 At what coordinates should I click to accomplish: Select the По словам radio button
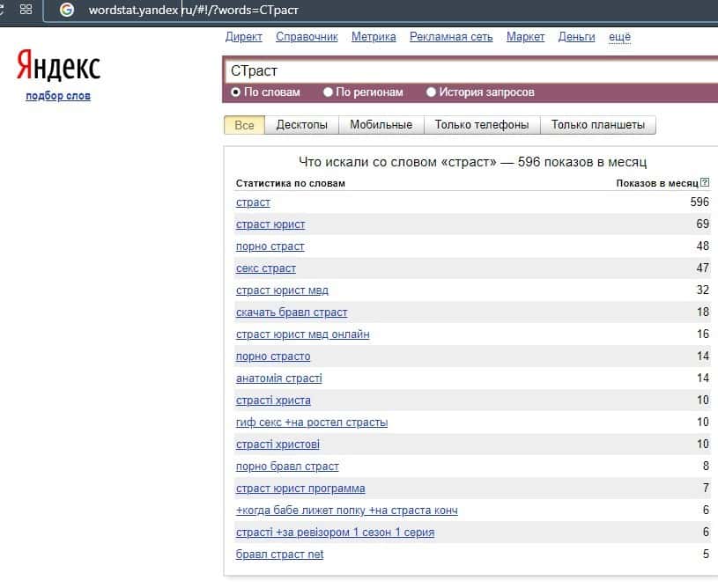point(235,92)
